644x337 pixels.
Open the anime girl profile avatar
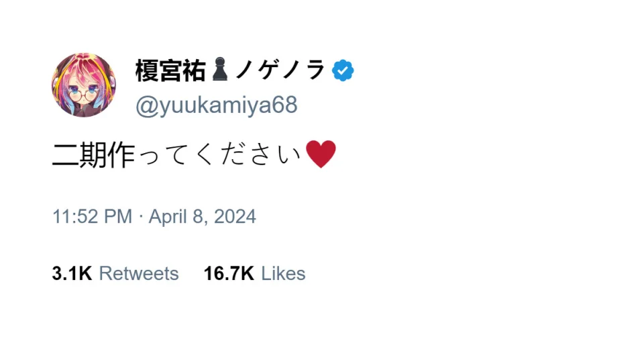tap(84, 85)
